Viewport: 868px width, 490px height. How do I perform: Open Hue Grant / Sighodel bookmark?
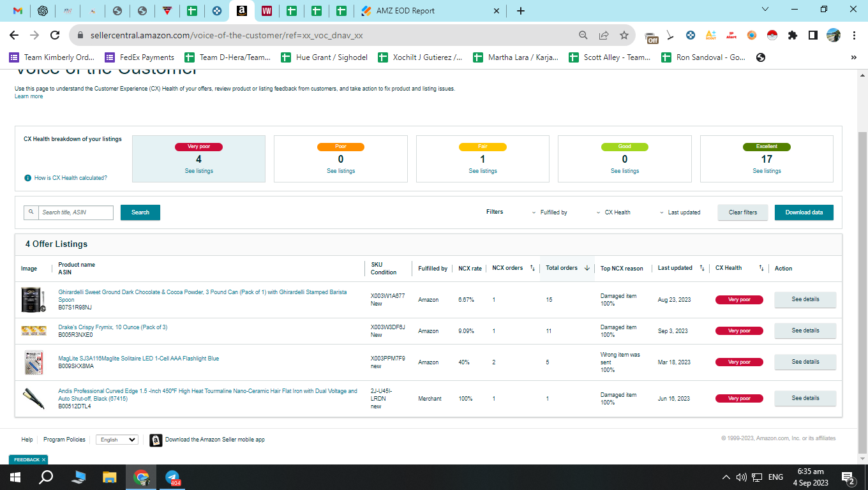(324, 57)
